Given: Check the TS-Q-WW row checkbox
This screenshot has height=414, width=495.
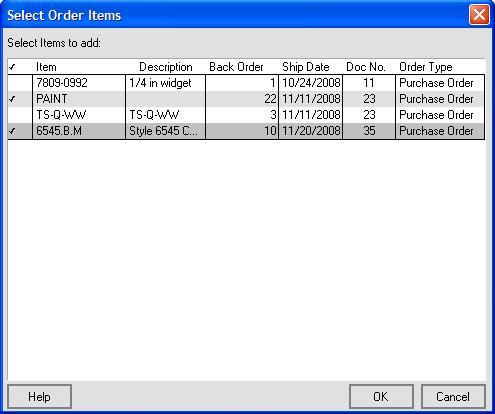Looking at the screenshot, I should pyautogui.click(x=20, y=115).
